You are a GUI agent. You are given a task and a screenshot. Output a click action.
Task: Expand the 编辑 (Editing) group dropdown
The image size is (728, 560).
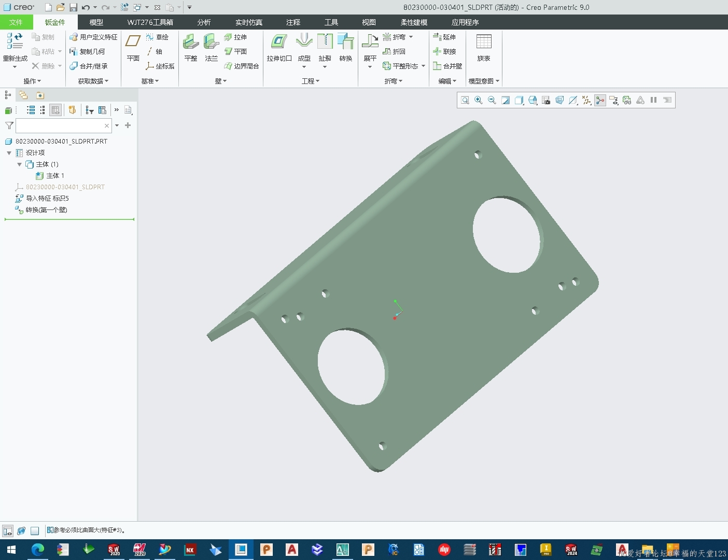[447, 81]
